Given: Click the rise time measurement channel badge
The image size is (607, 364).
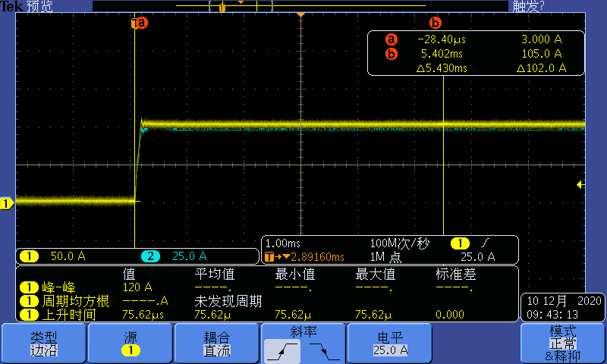Looking at the screenshot, I should (29, 313).
